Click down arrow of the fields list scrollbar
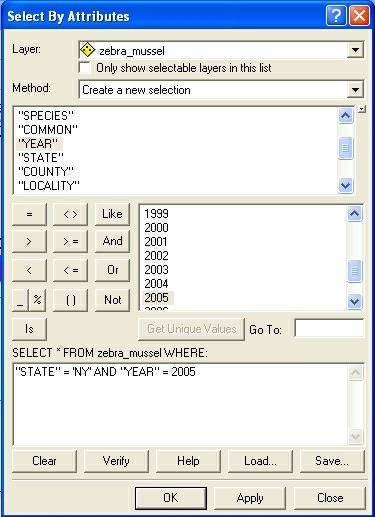 click(x=346, y=185)
